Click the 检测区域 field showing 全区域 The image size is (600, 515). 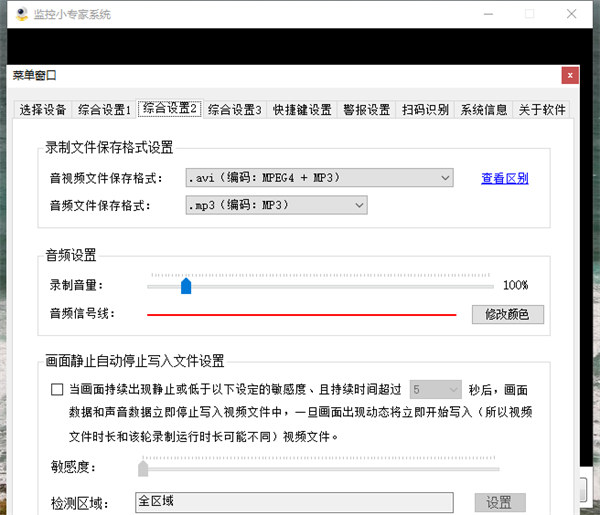coord(294,502)
